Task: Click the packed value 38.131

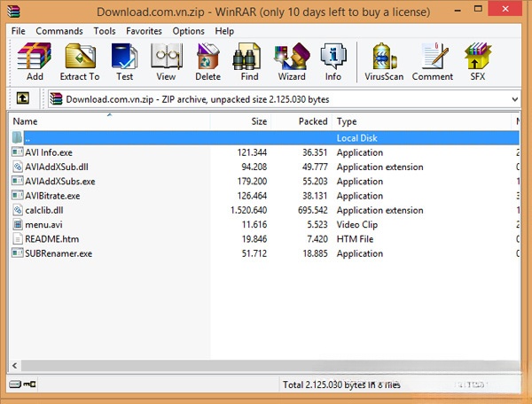Action: (x=315, y=196)
